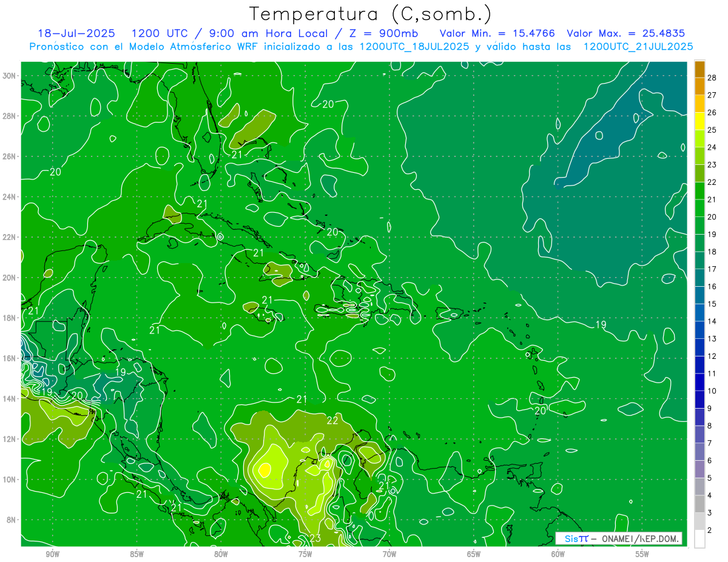Screen dimensions: 728x562
Task: Click the "28N" latitude label
Action: (10, 116)
